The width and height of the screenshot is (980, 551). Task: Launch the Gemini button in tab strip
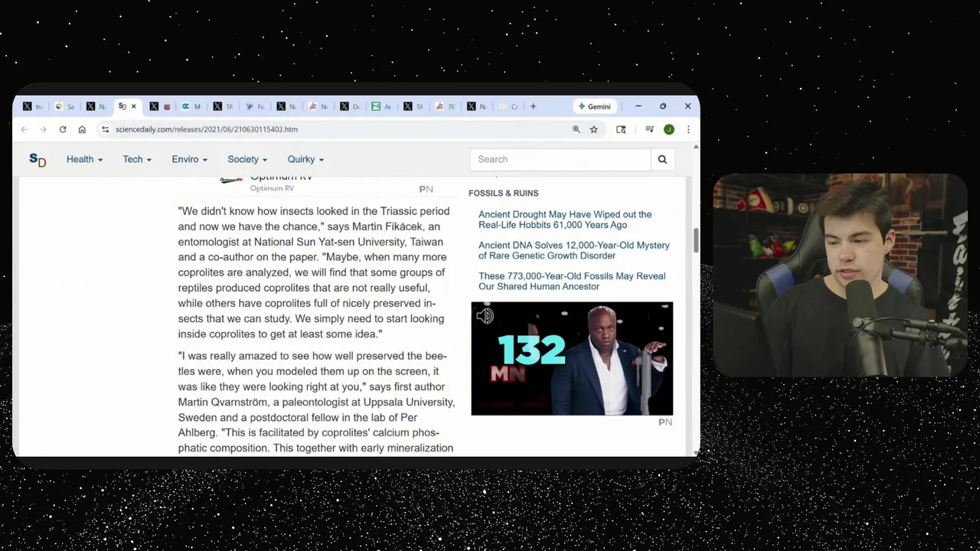(594, 106)
